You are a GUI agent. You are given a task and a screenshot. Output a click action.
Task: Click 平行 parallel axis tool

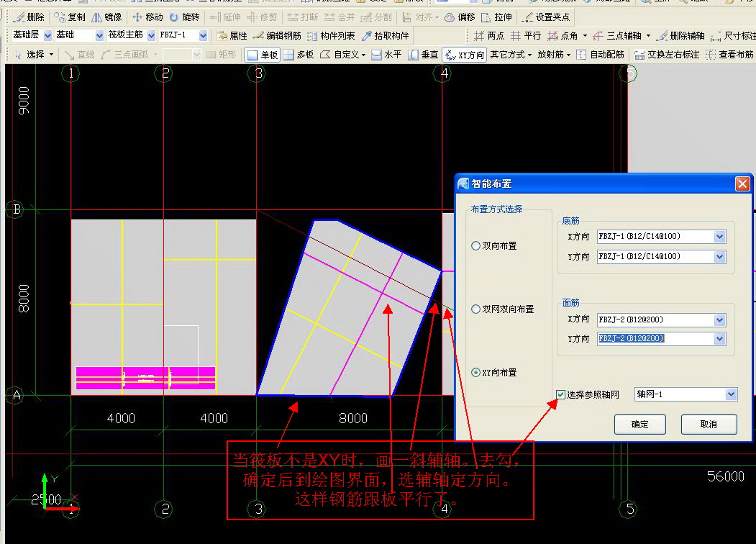pos(526,36)
